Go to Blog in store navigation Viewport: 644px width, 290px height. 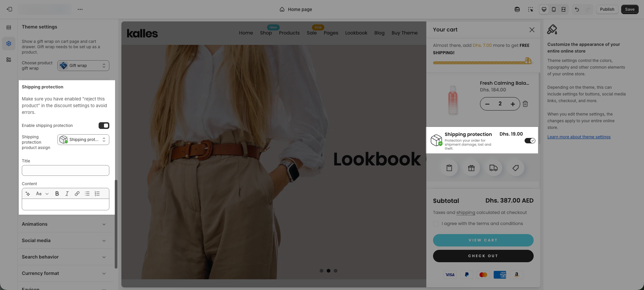point(379,33)
